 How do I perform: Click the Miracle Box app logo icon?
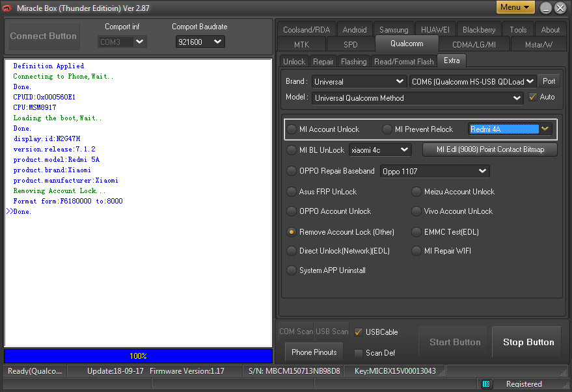tap(7, 8)
